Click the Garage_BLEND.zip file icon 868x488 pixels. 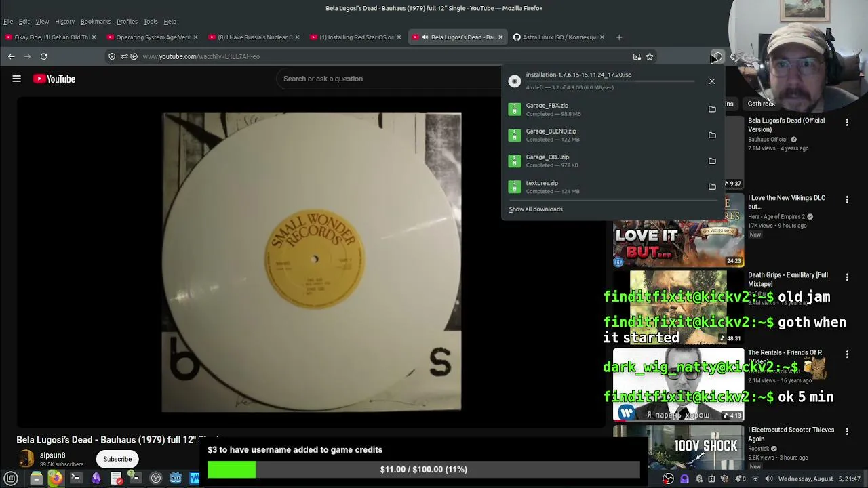[515, 135]
